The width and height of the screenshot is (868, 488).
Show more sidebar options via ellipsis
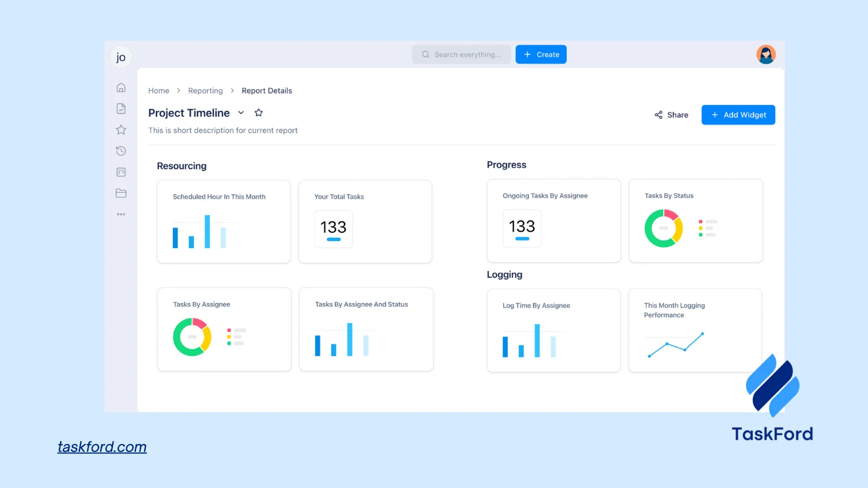pyautogui.click(x=121, y=215)
